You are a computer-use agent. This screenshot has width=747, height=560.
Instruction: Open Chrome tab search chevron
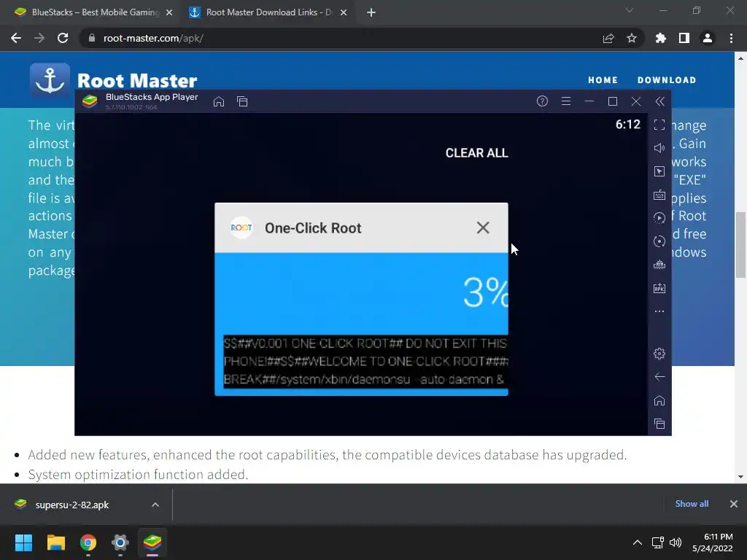pos(630,10)
